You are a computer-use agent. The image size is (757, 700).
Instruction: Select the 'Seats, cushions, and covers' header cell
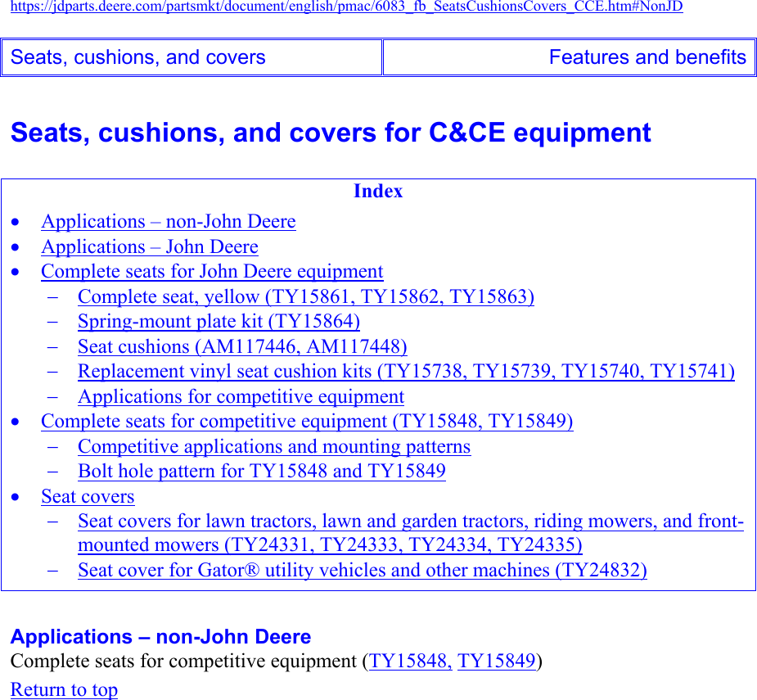point(192,57)
